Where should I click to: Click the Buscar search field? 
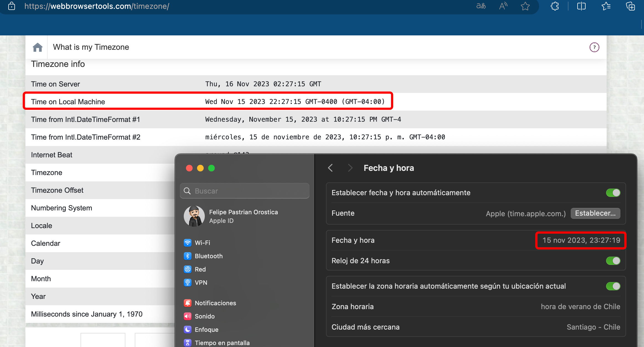[245, 191]
